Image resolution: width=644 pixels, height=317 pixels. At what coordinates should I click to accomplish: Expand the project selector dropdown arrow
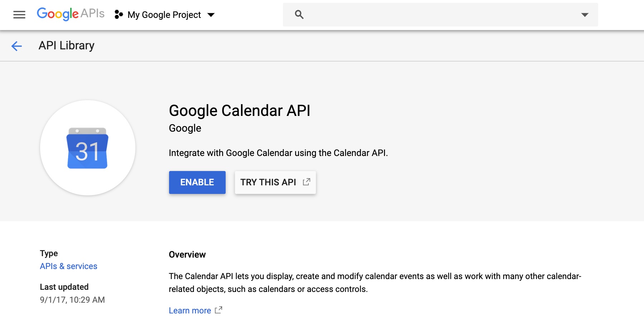[211, 15]
